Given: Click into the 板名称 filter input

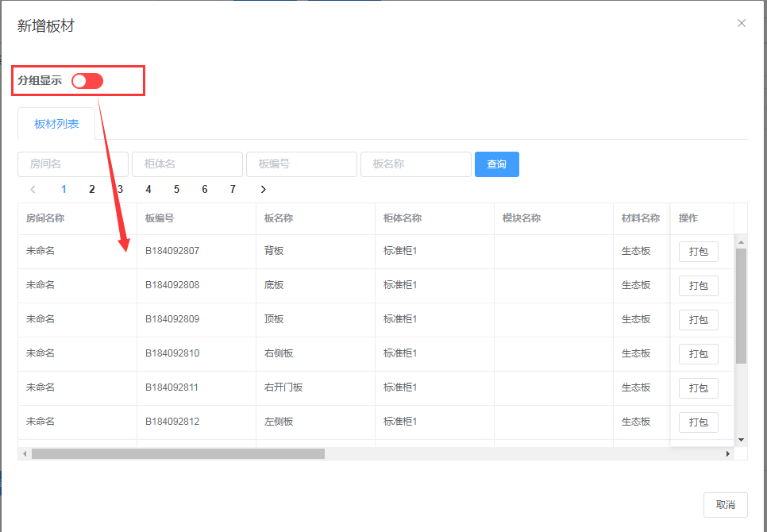Looking at the screenshot, I should point(416,164).
